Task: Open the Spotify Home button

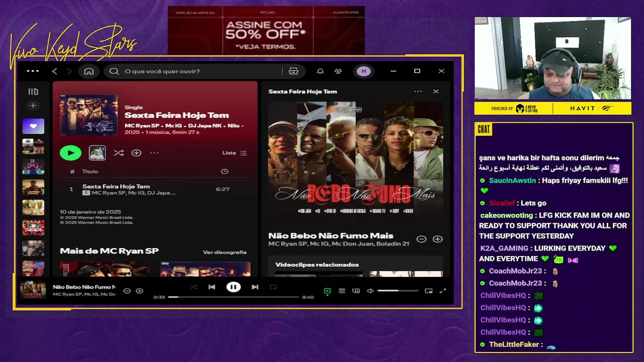Action: pos(89,71)
